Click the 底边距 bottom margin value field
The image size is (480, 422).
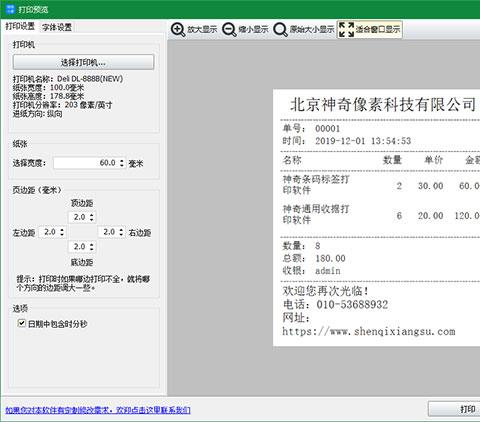pos(79,247)
